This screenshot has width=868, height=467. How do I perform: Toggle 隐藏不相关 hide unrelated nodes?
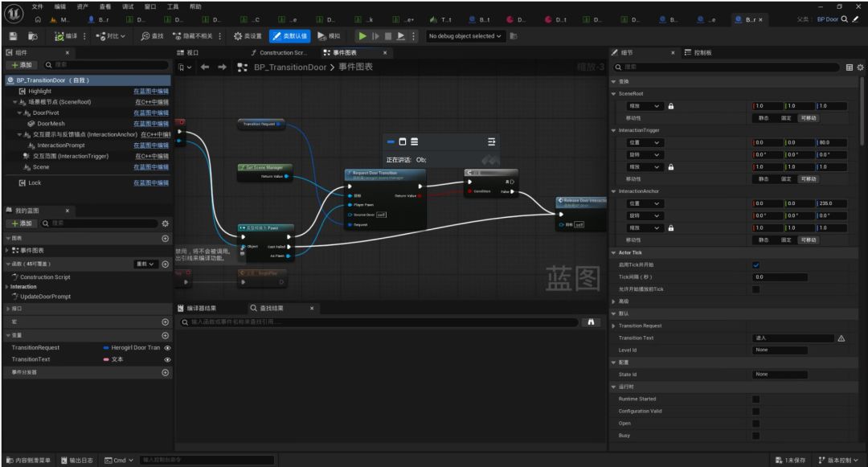click(x=193, y=36)
